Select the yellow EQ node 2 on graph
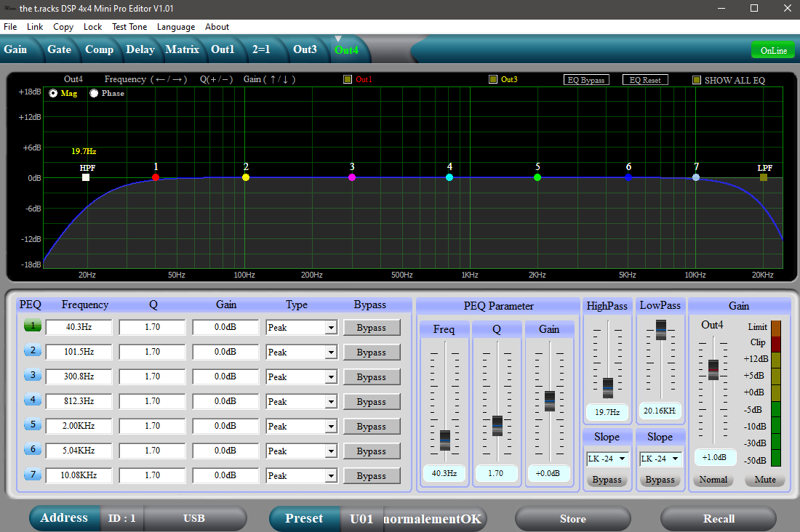Image resolution: width=800 pixels, height=532 pixels. (x=246, y=177)
